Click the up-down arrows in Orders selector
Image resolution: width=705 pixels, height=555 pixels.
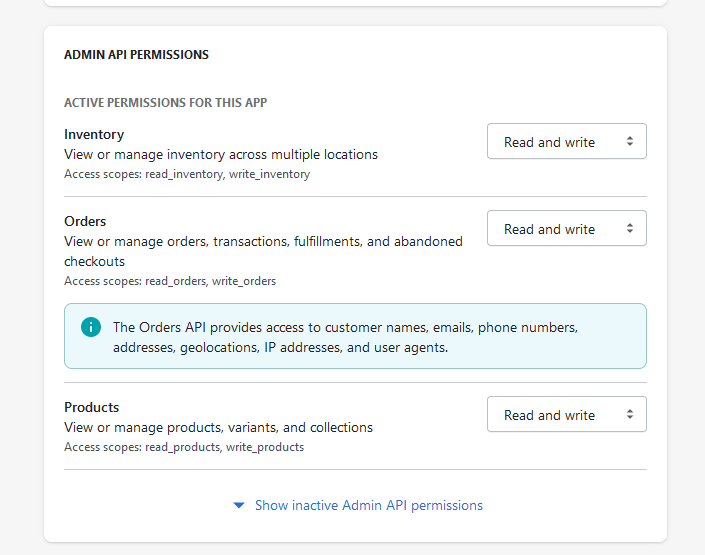[630, 228]
